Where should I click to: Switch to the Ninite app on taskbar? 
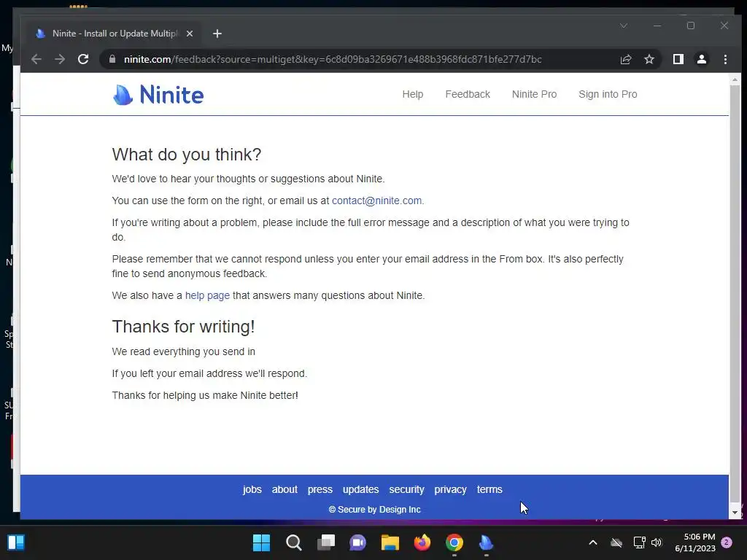486,542
